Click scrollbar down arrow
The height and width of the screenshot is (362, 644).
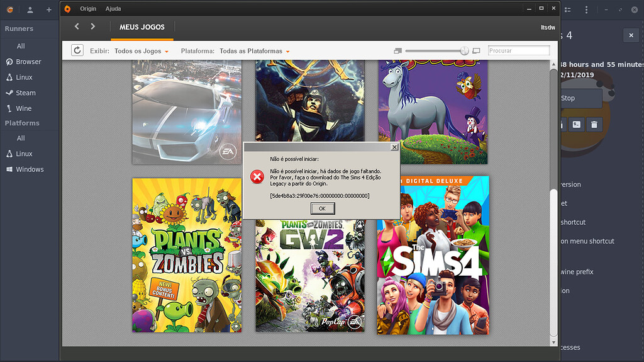pyautogui.click(x=553, y=342)
